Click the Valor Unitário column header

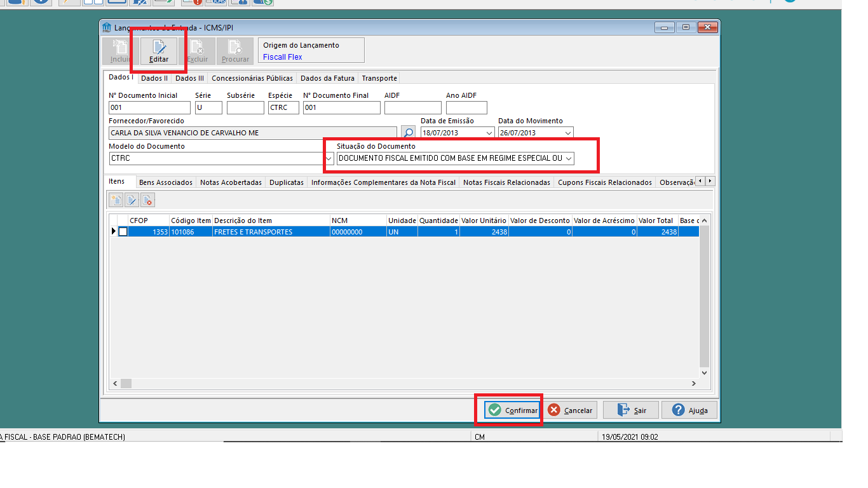[484, 220]
